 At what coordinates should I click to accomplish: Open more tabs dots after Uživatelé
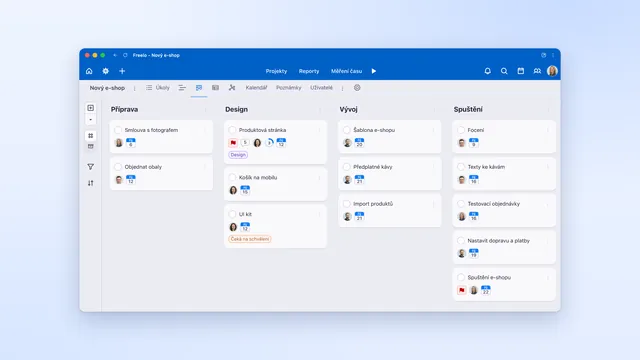342,88
